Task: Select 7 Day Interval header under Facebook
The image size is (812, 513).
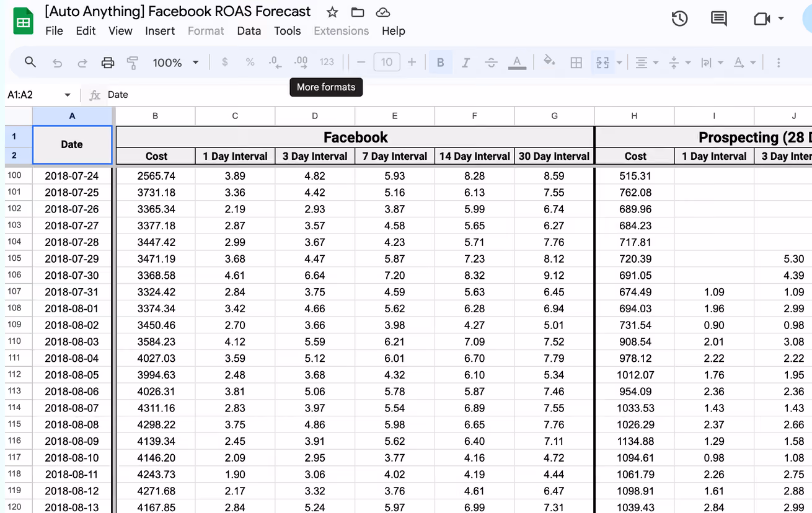Action: tap(395, 156)
